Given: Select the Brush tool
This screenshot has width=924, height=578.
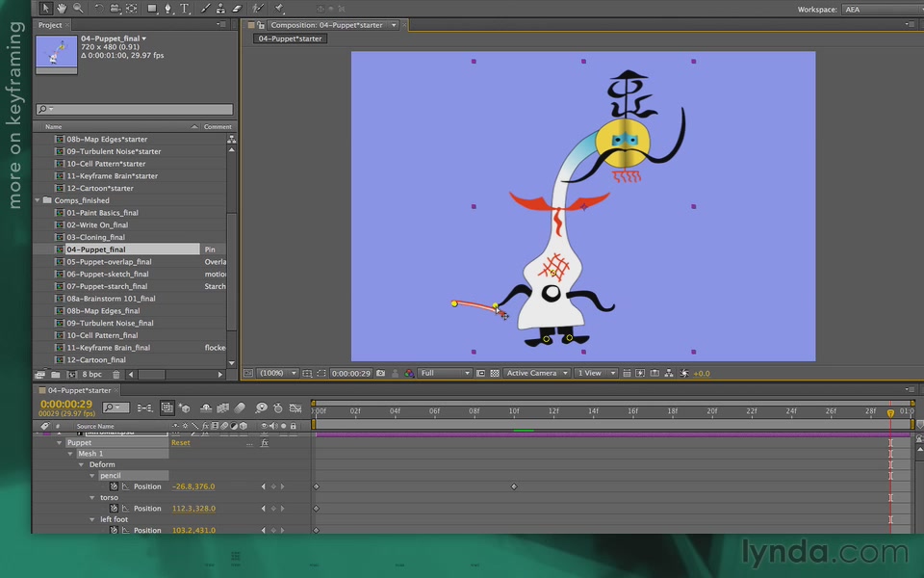Looking at the screenshot, I should [205, 9].
